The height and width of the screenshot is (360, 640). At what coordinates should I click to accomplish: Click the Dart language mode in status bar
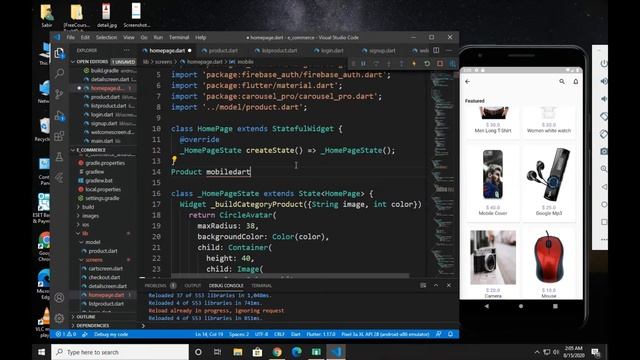(x=296, y=334)
